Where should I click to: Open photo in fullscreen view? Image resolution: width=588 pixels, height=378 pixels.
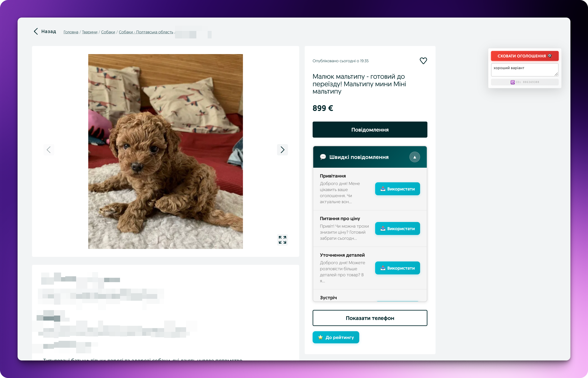tap(282, 240)
